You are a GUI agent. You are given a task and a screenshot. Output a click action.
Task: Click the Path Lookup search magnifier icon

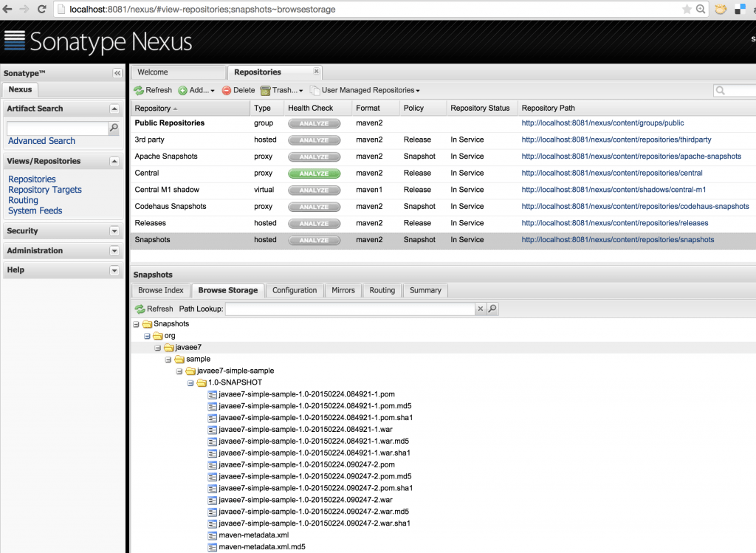tap(492, 309)
